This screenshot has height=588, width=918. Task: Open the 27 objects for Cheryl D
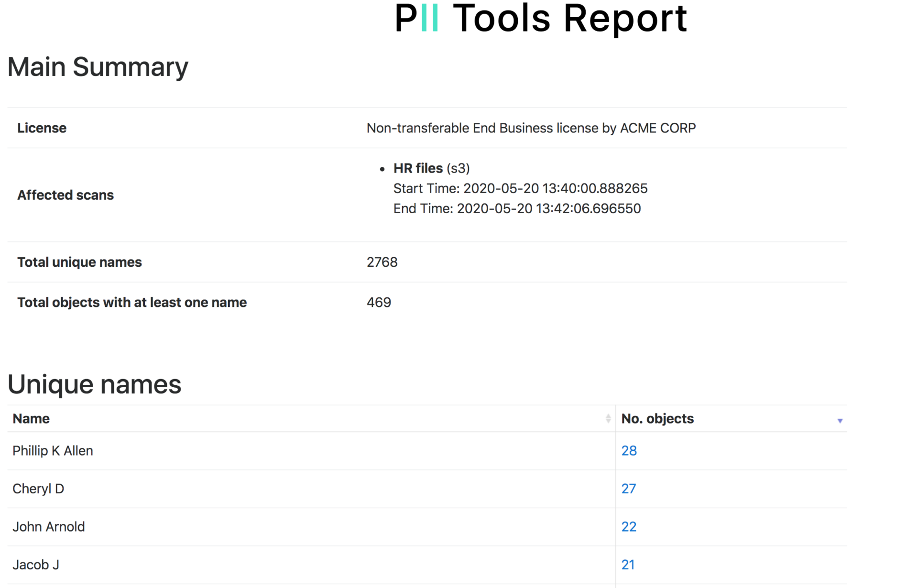pyautogui.click(x=628, y=489)
